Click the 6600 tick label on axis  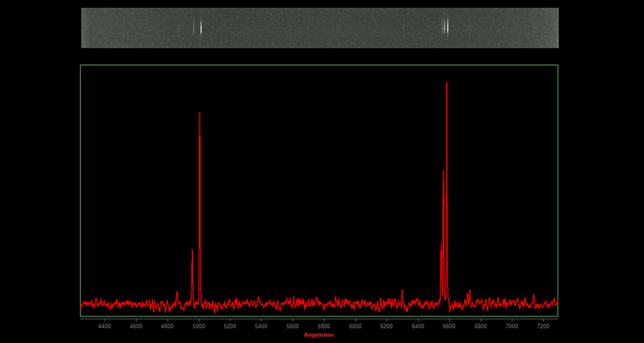[x=449, y=326]
